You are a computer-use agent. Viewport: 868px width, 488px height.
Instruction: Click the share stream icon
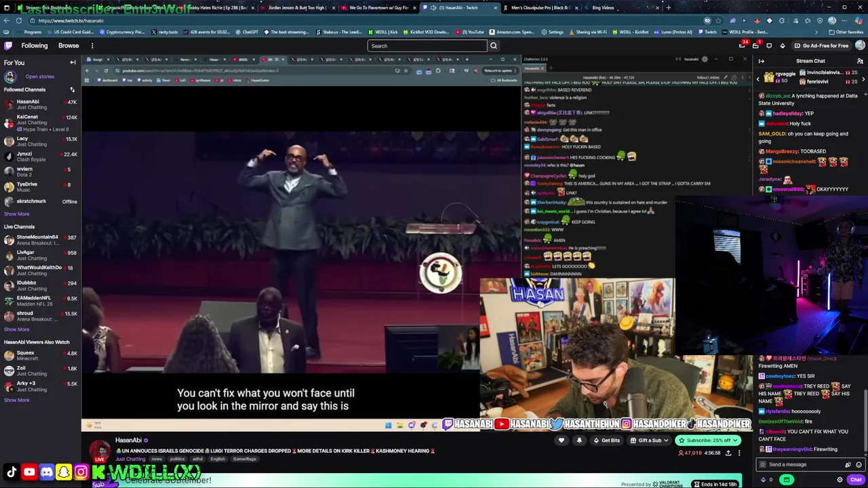pos(728,453)
